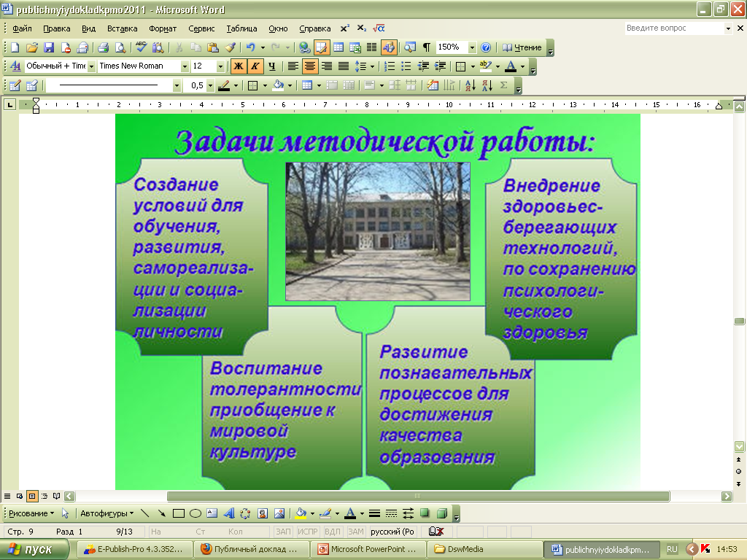This screenshot has width=747, height=560.
Task: Draw a rectangle shape
Action: pos(179,513)
